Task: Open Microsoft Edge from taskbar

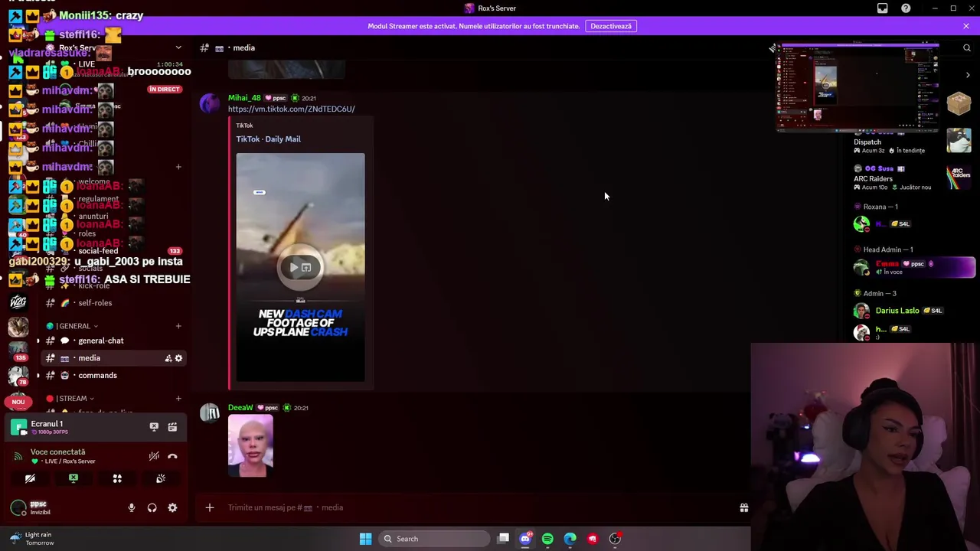Action: [x=570, y=539]
